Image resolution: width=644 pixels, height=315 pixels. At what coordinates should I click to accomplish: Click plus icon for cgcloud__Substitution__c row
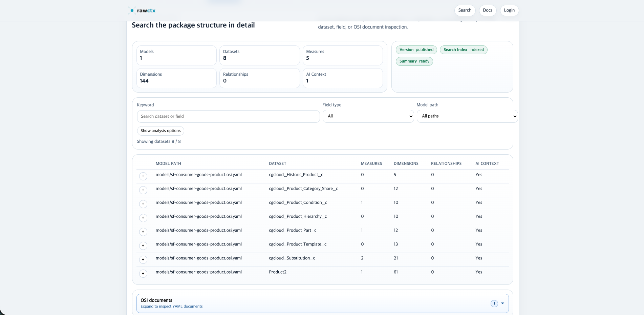click(143, 260)
